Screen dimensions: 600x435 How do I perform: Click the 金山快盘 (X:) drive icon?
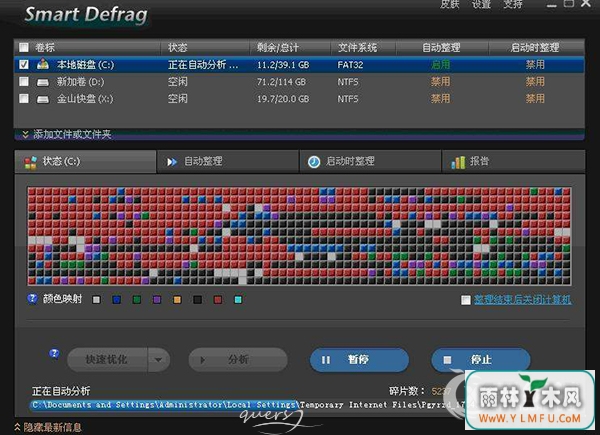pos(43,99)
